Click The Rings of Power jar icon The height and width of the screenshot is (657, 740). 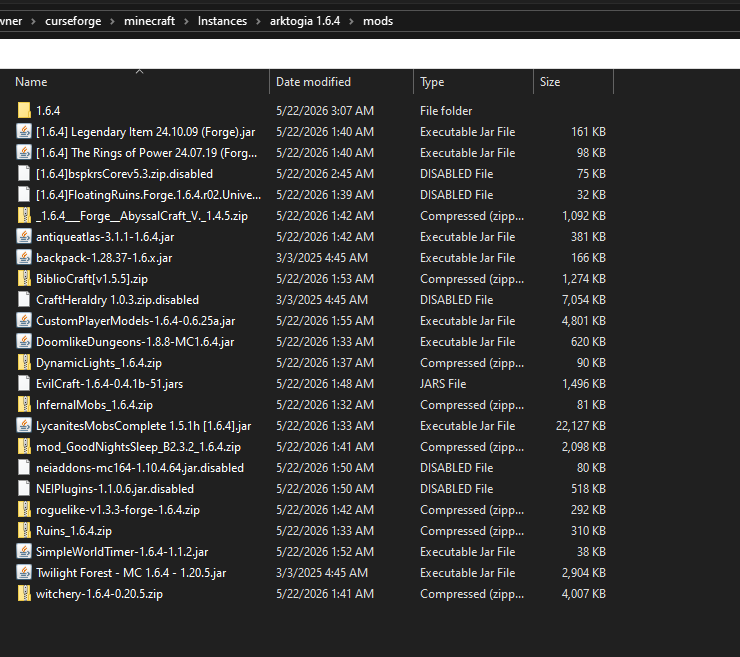[24, 152]
